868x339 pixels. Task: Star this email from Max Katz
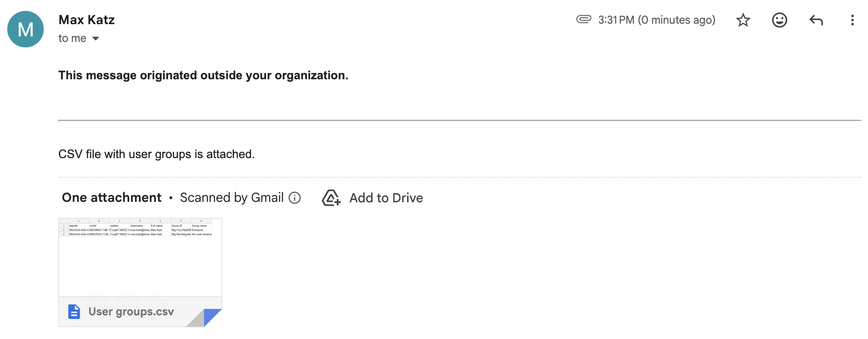tap(743, 20)
